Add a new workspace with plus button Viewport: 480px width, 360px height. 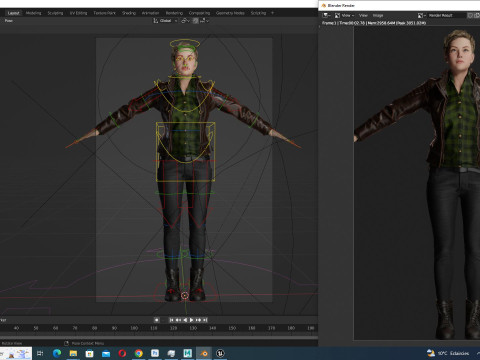click(x=272, y=13)
